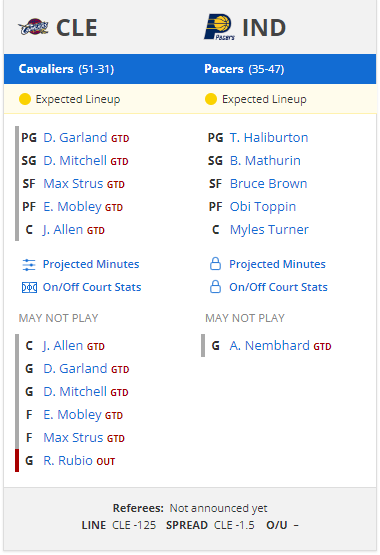Click the Cavaliers Projected Minutes sliders icon

click(x=29, y=265)
